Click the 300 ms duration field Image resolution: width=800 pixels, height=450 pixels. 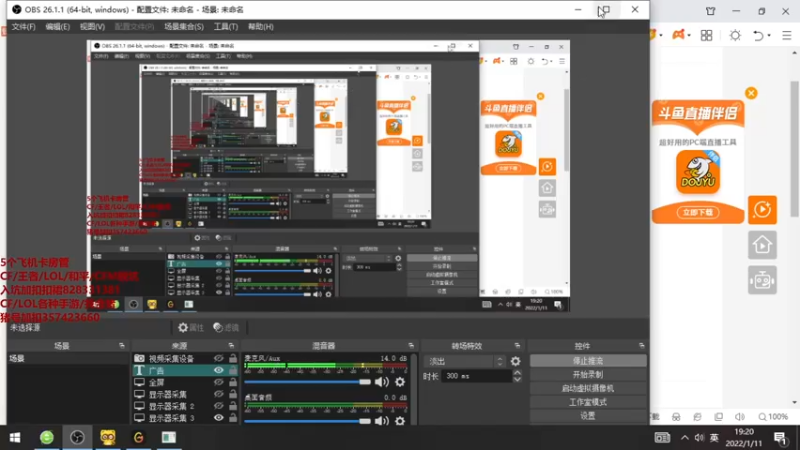point(476,376)
